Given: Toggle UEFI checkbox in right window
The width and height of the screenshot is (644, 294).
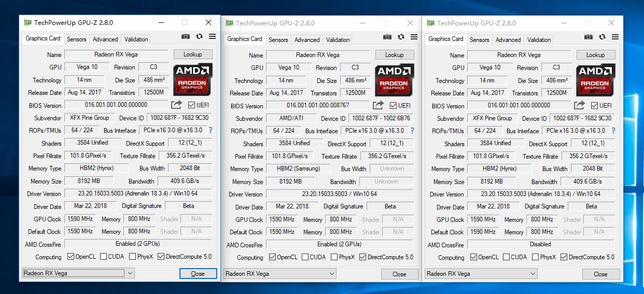Looking at the screenshot, I should pos(594,106).
